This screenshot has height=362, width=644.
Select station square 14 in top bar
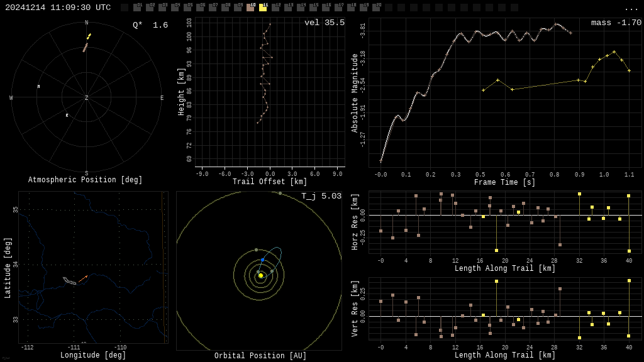click(301, 8)
